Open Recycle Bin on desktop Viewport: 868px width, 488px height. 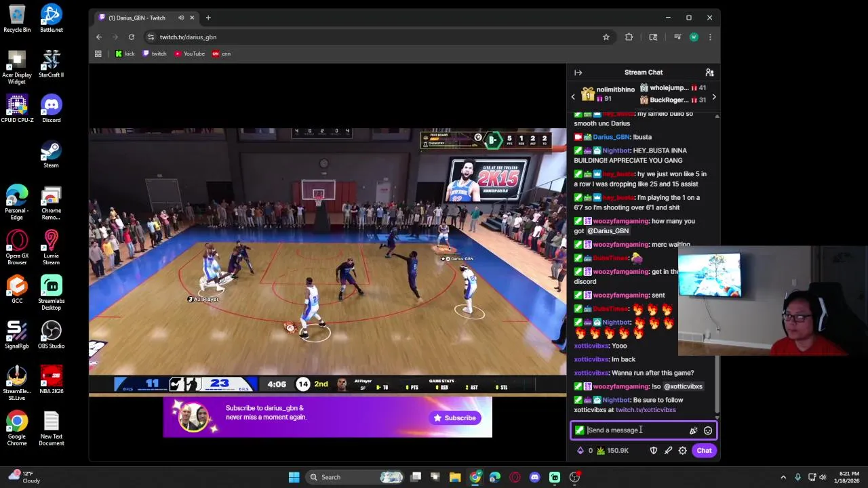(17, 18)
